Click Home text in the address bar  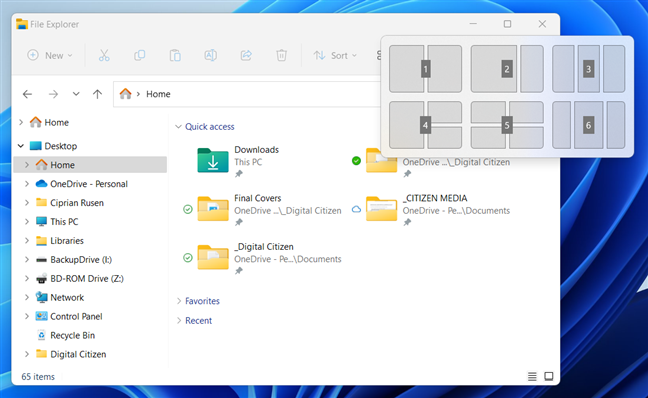[158, 94]
